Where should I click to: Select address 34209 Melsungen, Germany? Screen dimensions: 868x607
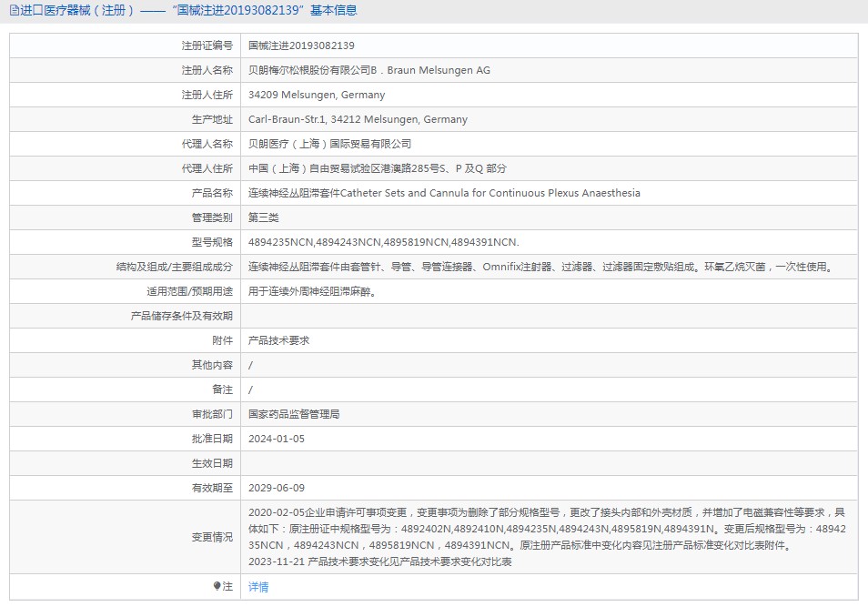tap(317, 95)
